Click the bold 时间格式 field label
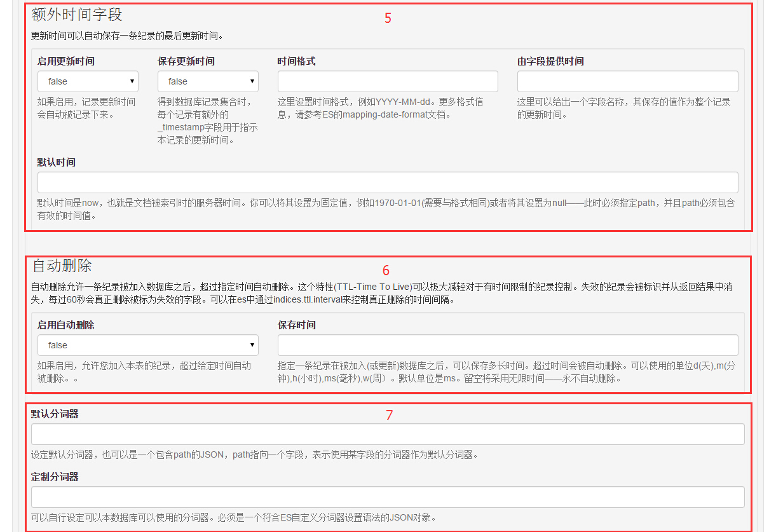The height and width of the screenshot is (532, 776). click(x=296, y=62)
